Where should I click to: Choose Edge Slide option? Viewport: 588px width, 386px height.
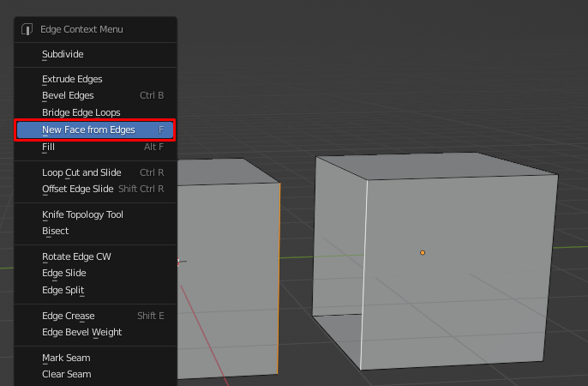point(63,273)
